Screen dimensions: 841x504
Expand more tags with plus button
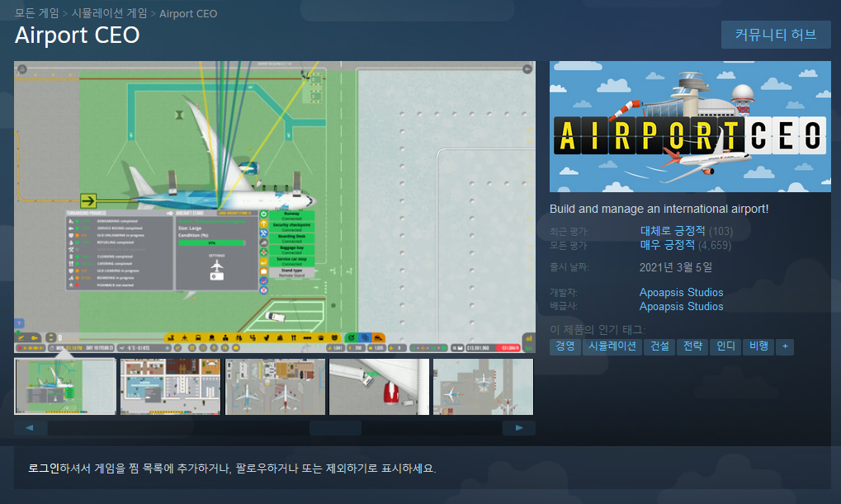pyautogui.click(x=785, y=346)
